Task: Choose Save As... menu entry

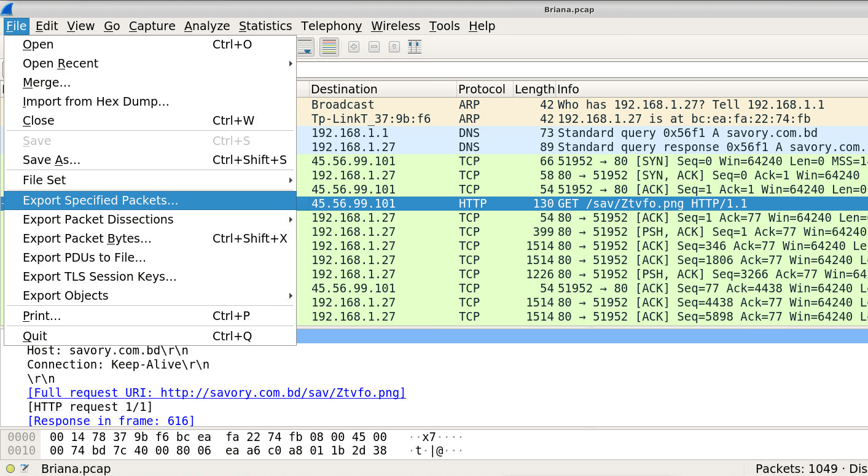Action: [x=150, y=160]
